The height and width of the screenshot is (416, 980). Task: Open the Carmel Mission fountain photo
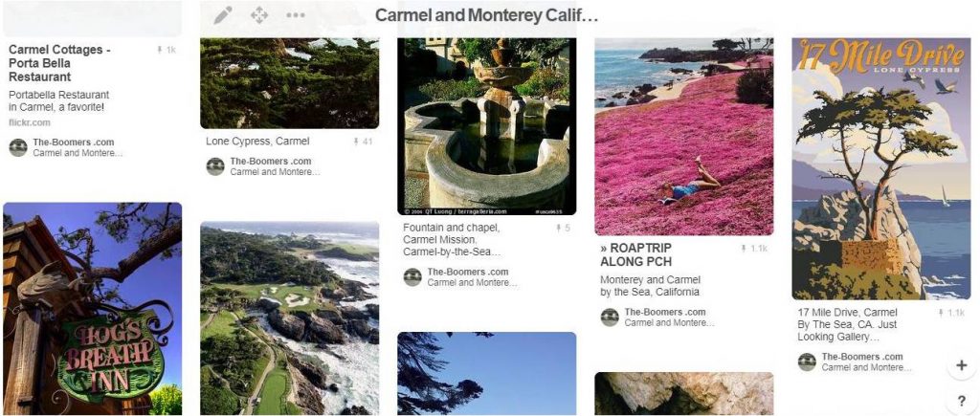click(487, 127)
